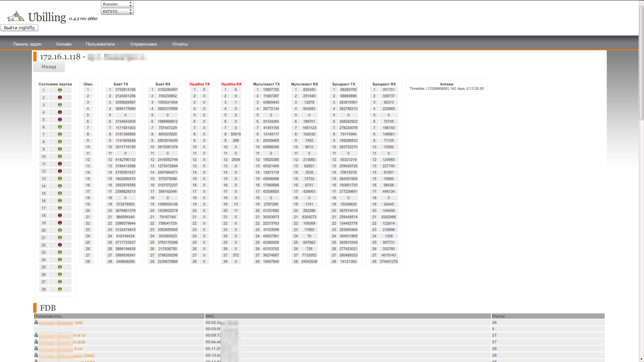This screenshot has width=644, height=362.
Task: Click user icon beside 51/4 entry
Action: (x=36, y=348)
